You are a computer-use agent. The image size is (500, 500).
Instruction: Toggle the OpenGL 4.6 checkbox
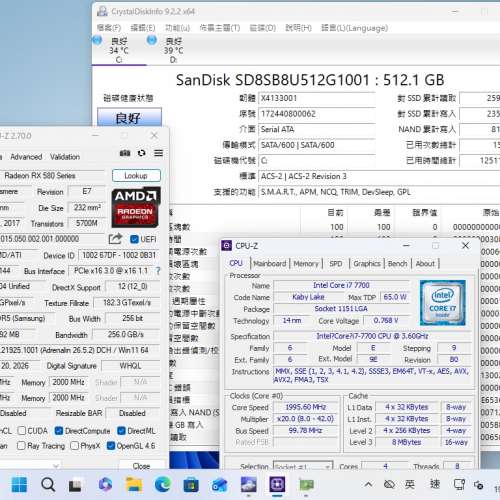[111, 446]
